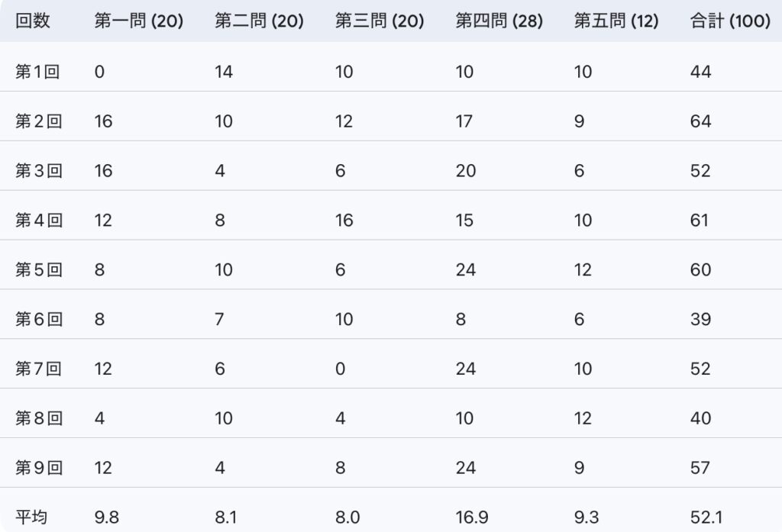Select the 第7回 row label

(37, 369)
